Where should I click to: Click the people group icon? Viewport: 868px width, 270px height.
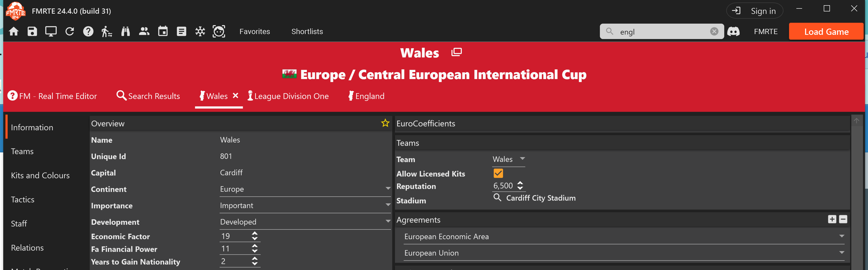pyautogui.click(x=144, y=32)
